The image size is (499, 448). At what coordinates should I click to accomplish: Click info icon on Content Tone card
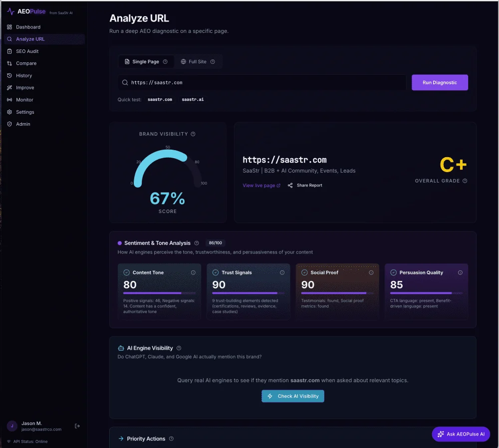click(193, 273)
